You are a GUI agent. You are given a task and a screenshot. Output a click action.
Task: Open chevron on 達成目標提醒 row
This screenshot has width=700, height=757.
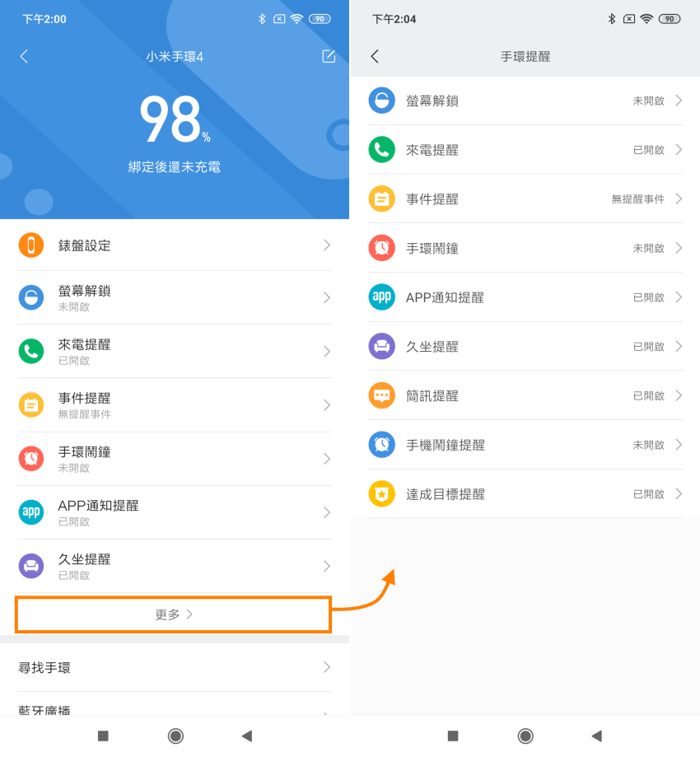[x=679, y=494]
